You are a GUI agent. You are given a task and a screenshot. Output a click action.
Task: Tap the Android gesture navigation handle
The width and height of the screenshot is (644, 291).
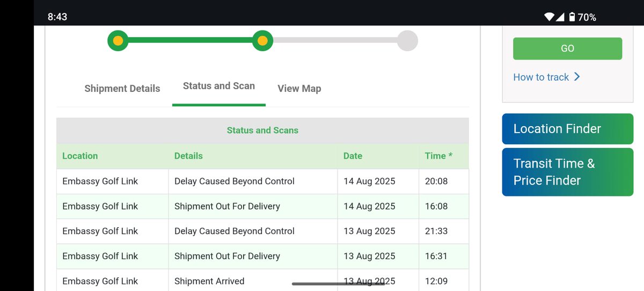339,283
